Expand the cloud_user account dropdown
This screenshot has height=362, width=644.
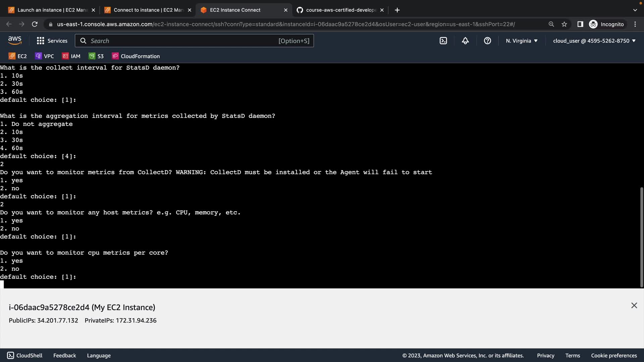pos(594,41)
